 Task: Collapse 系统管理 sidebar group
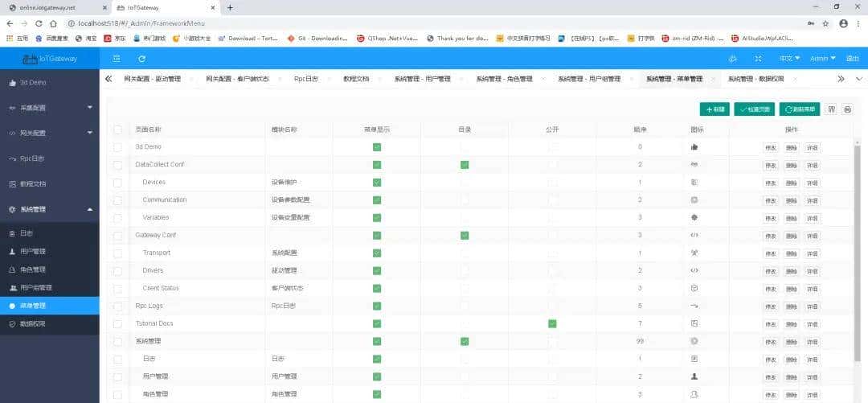pos(50,209)
